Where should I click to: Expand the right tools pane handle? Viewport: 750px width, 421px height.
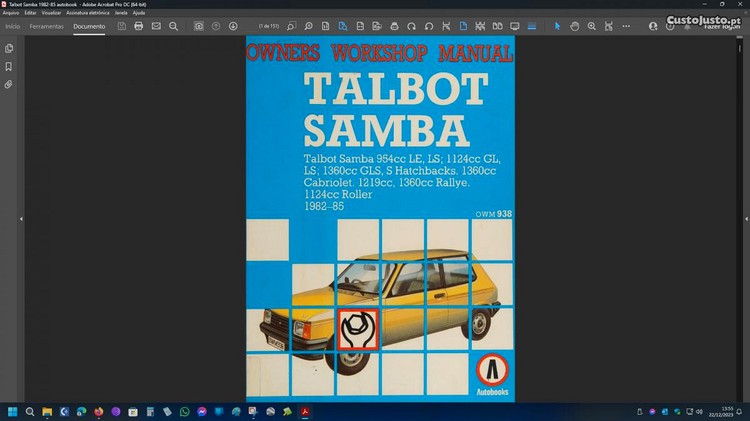click(744, 218)
